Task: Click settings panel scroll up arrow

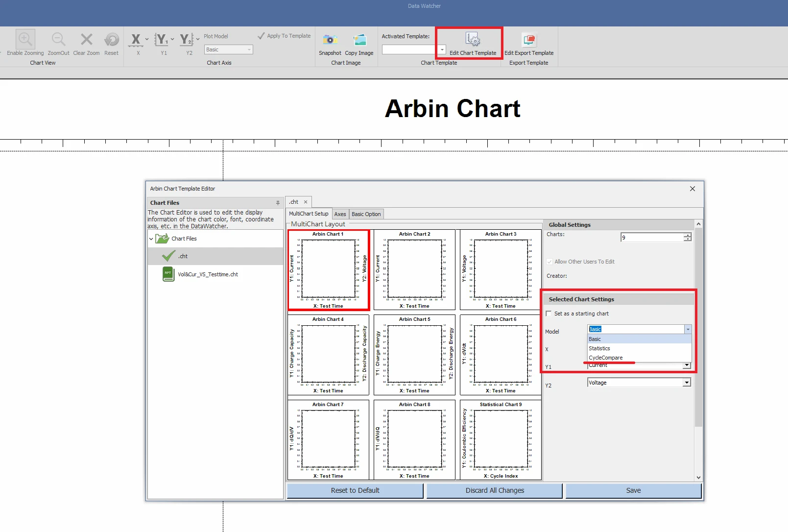Action: [x=698, y=224]
